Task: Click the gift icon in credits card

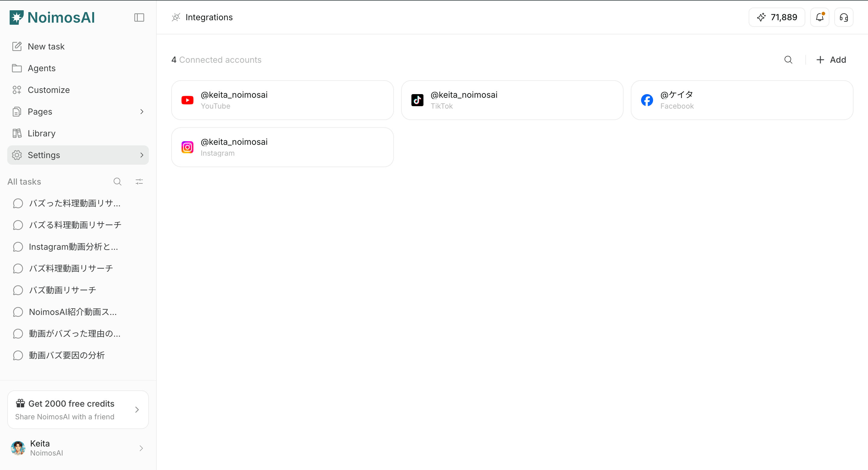Action: pos(20,403)
